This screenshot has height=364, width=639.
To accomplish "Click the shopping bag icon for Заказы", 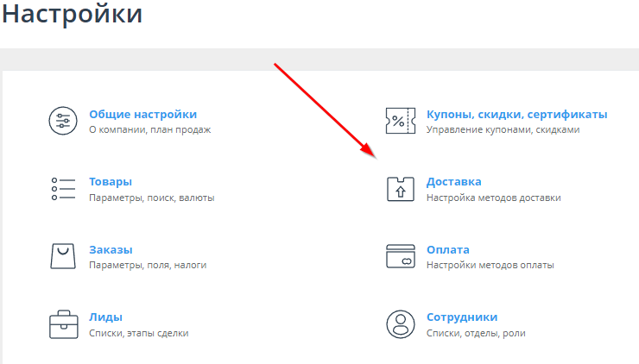I will (63, 256).
